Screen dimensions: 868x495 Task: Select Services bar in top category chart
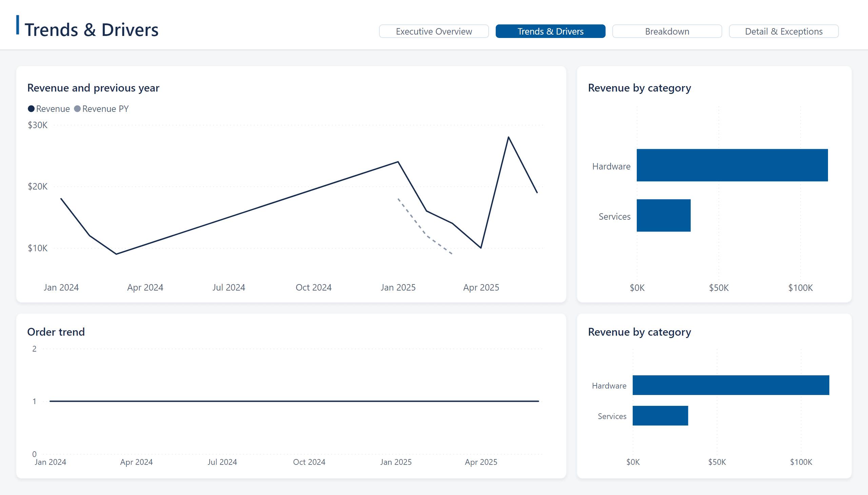pyautogui.click(x=663, y=216)
